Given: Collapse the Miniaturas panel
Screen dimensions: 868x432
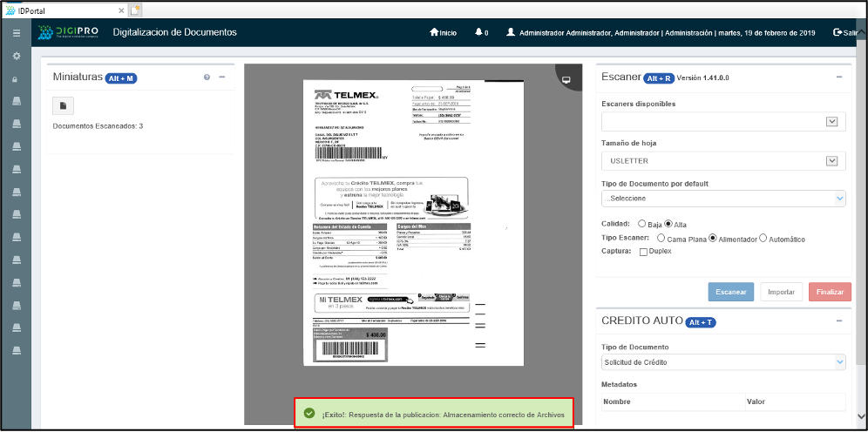Looking at the screenshot, I should 222,78.
